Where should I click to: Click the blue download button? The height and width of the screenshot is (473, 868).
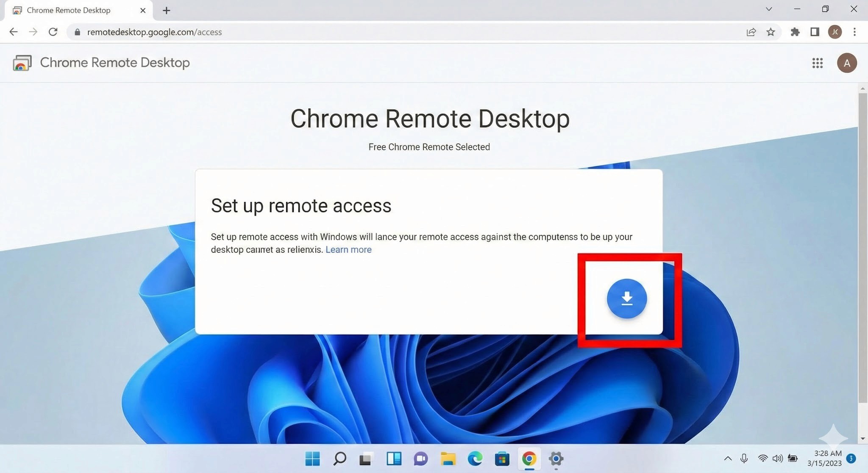626,299
